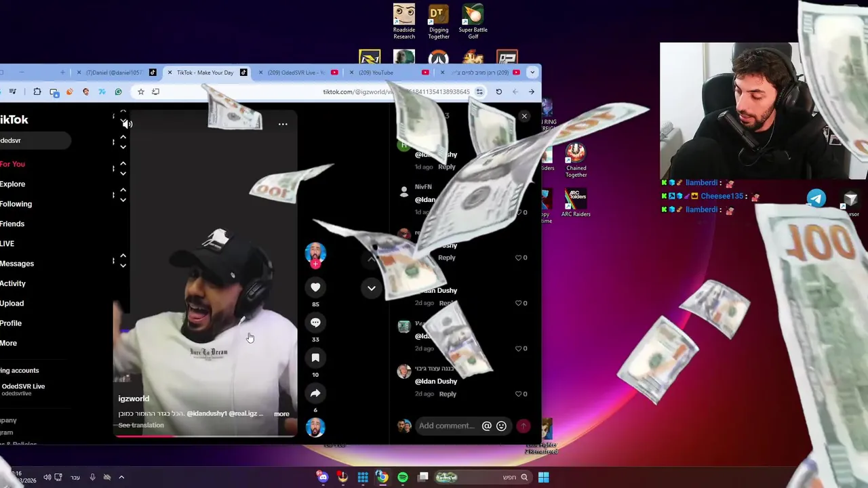Select Upload in TikTok sidebar
The width and height of the screenshot is (868, 488).
[12, 303]
